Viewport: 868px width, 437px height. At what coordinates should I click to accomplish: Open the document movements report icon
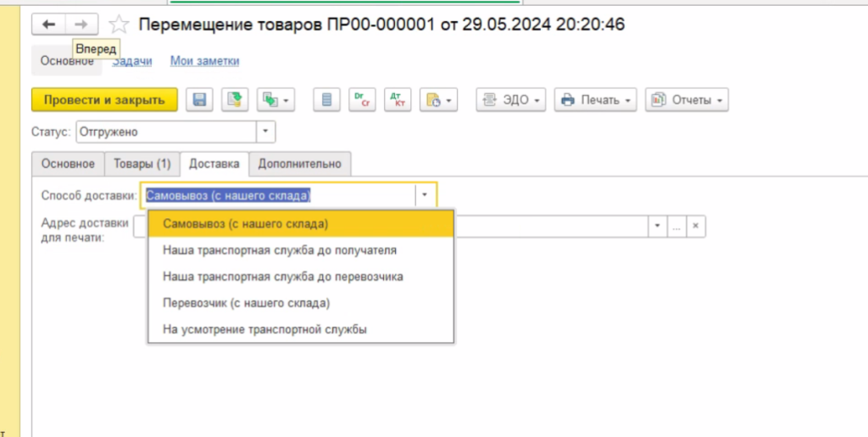point(326,100)
